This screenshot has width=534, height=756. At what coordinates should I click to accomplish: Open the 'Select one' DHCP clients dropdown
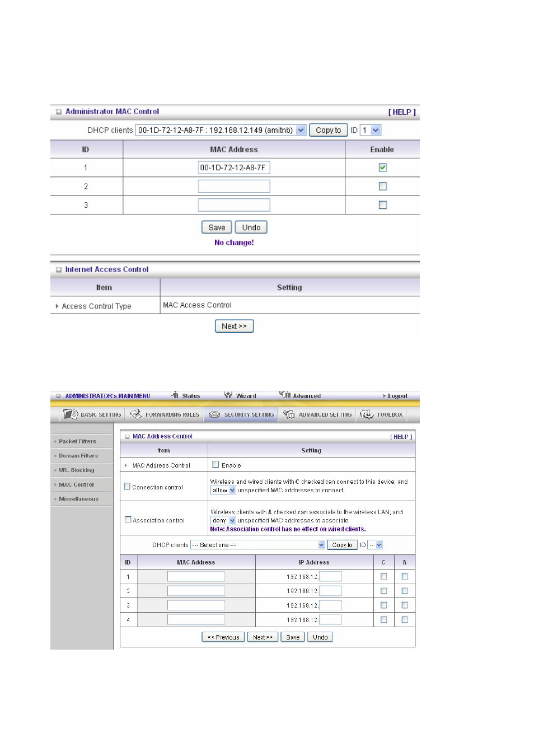pyautogui.click(x=257, y=545)
